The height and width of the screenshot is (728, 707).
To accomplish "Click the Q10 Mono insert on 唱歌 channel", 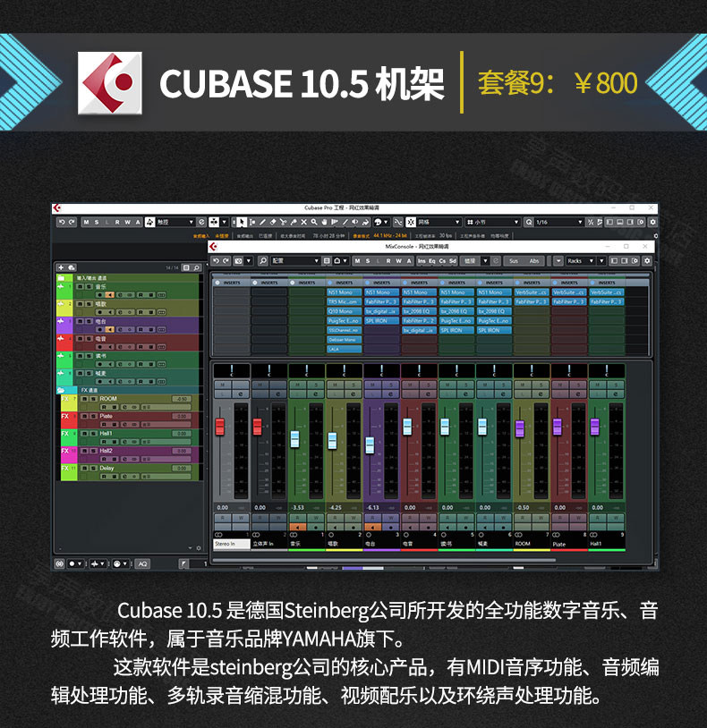I will (345, 311).
